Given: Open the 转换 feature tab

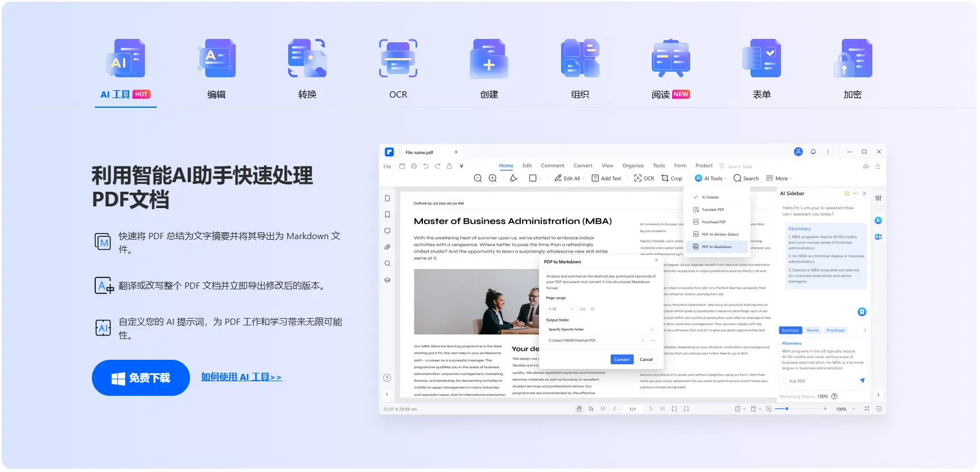Looking at the screenshot, I should [x=307, y=70].
